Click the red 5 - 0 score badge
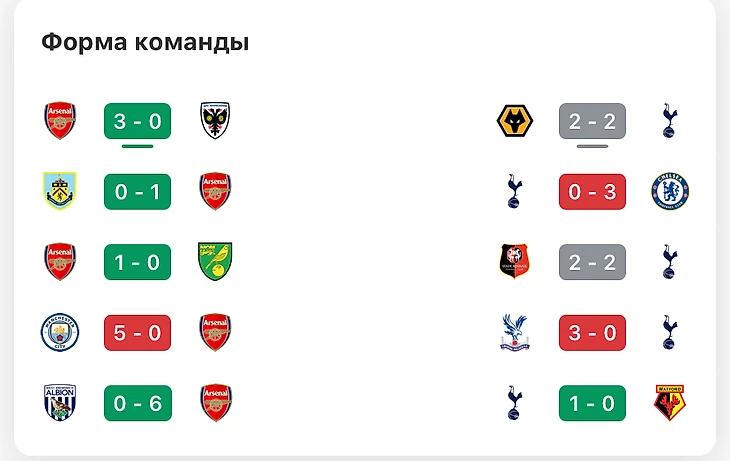 pos(137,332)
